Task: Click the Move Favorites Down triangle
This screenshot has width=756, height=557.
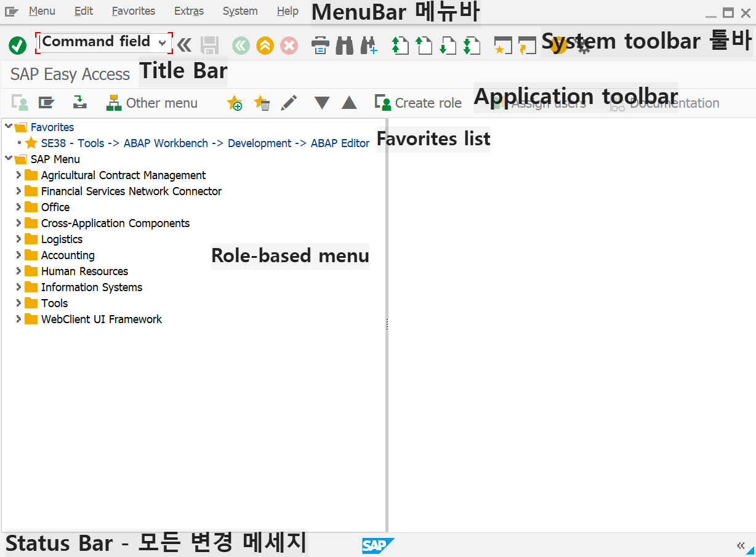Action: pos(322,103)
